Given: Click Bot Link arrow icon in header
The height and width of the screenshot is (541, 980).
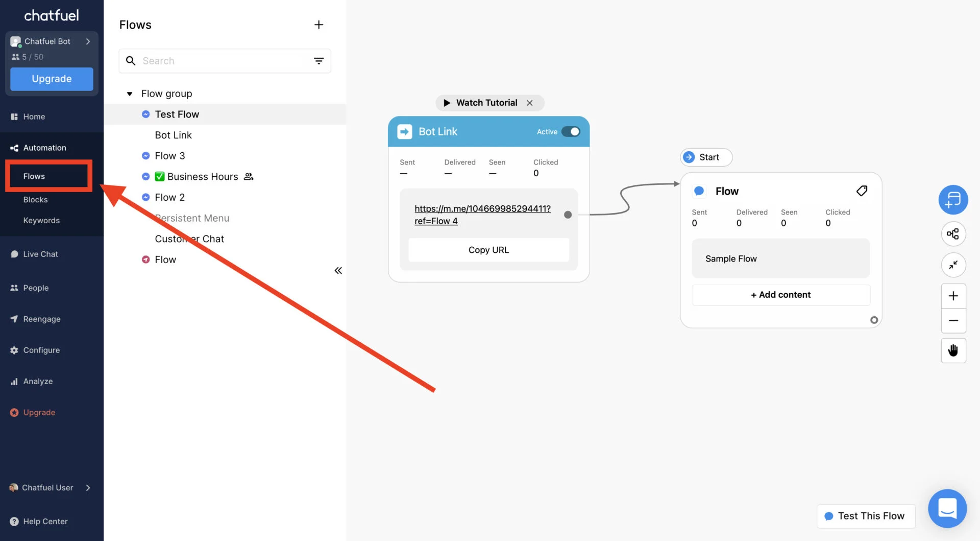Looking at the screenshot, I should (404, 132).
